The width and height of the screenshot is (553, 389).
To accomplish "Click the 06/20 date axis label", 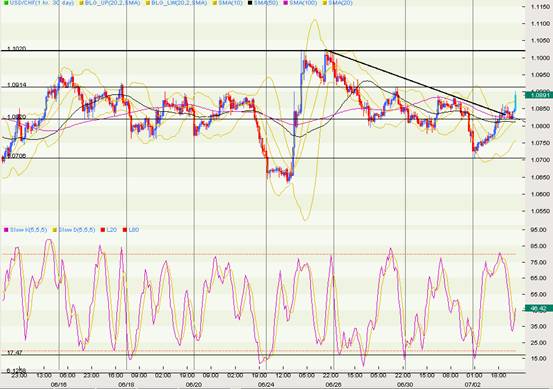I will click(194, 384).
